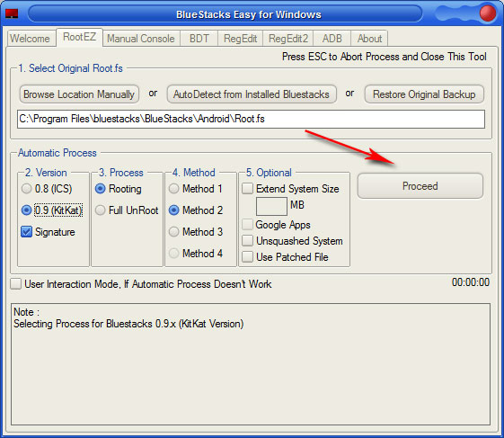Show the About tab

tap(369, 39)
